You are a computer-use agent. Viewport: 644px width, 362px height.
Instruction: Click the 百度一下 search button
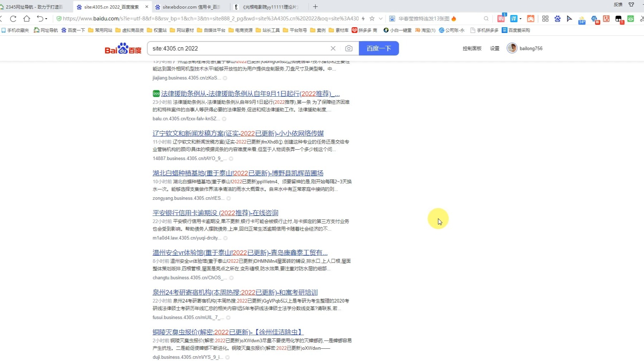click(379, 48)
